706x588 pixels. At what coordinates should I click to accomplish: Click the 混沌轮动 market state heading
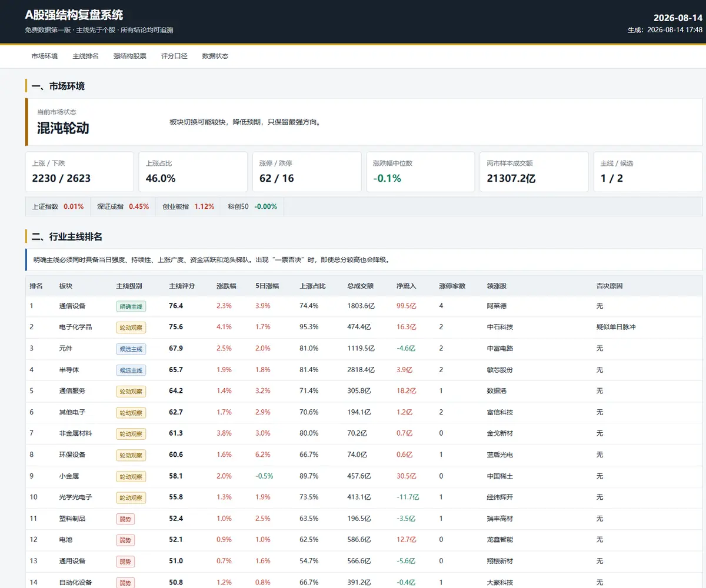[x=63, y=128]
